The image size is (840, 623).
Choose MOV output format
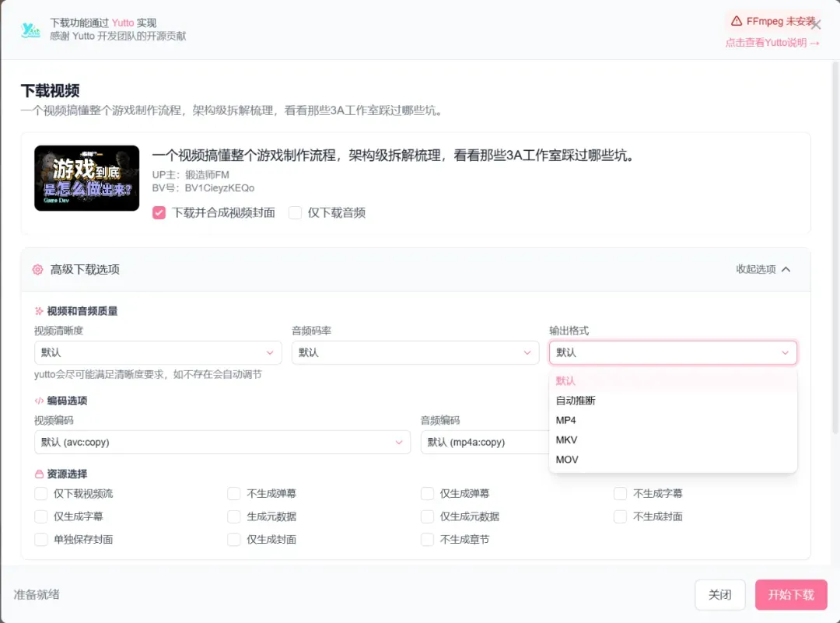coord(673,460)
